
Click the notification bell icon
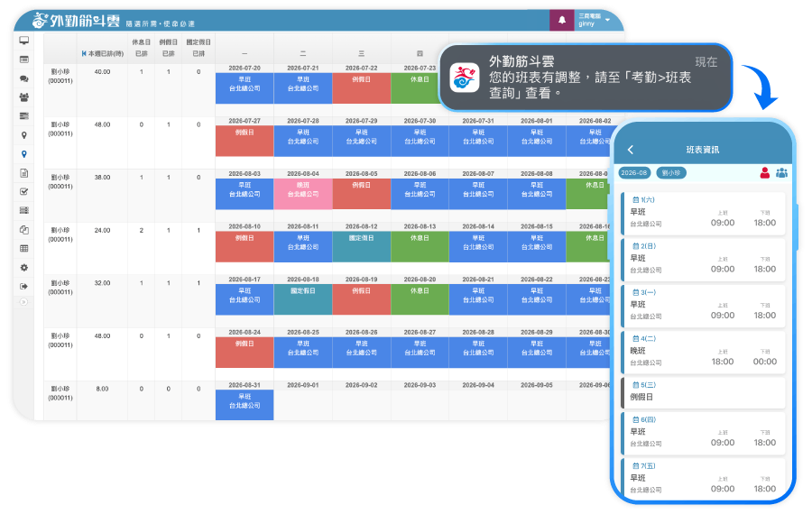point(562,21)
